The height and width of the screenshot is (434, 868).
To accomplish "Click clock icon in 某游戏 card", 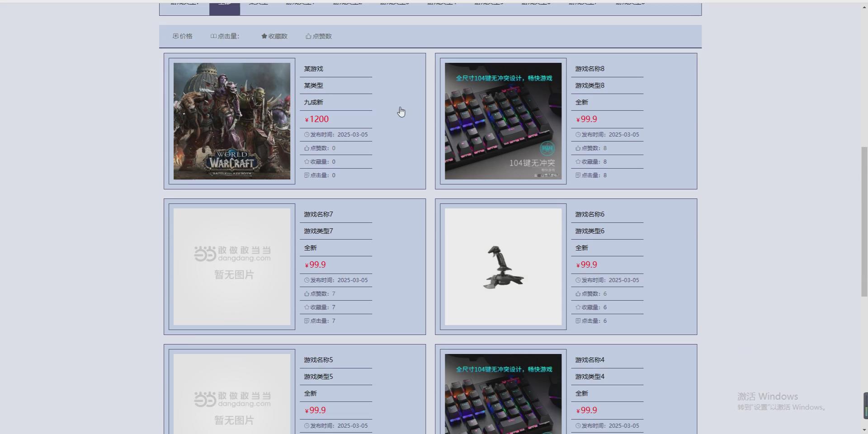I will pos(307,135).
